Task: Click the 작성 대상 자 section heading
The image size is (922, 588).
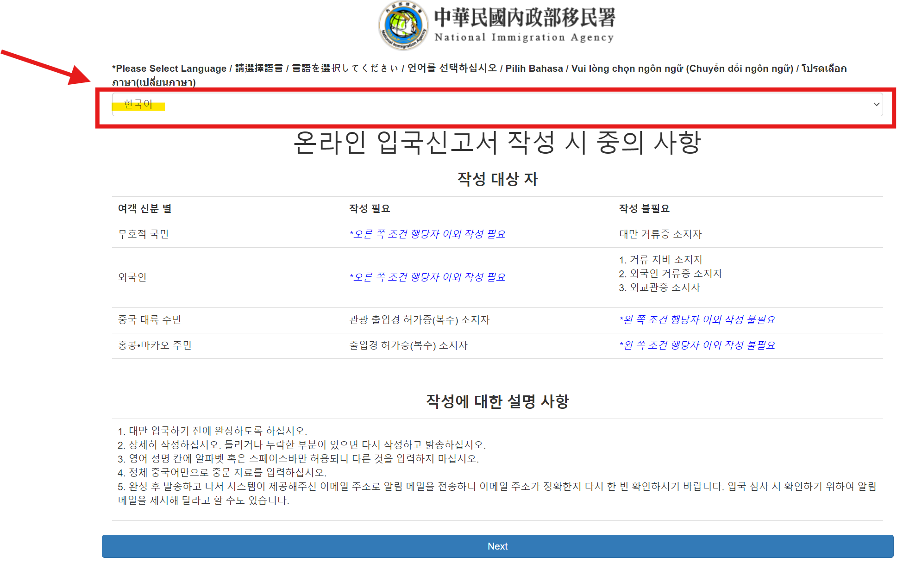Action: (x=497, y=179)
